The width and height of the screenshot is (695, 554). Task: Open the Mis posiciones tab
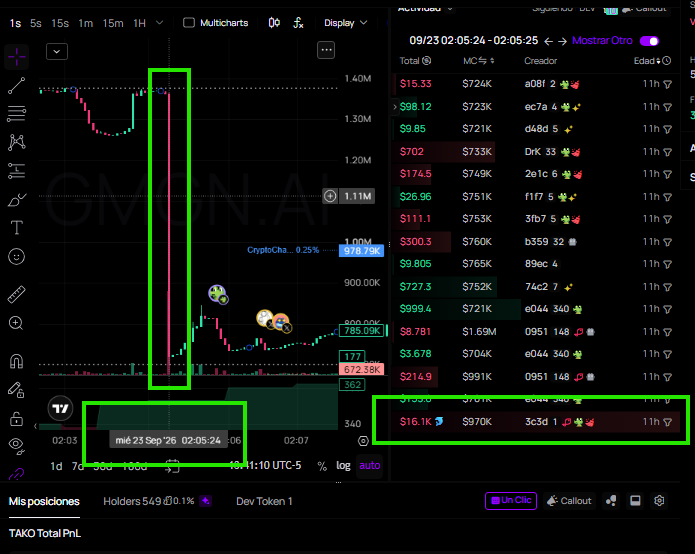(x=44, y=501)
